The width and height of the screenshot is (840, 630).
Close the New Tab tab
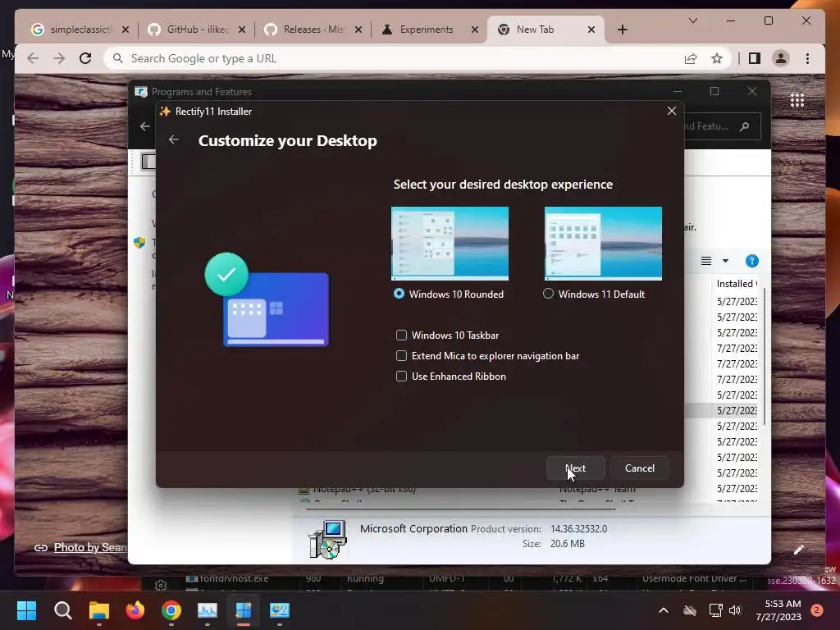point(591,30)
